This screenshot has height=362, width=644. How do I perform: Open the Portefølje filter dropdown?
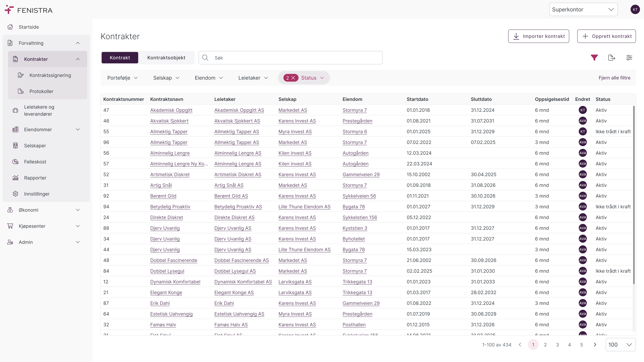(x=122, y=78)
